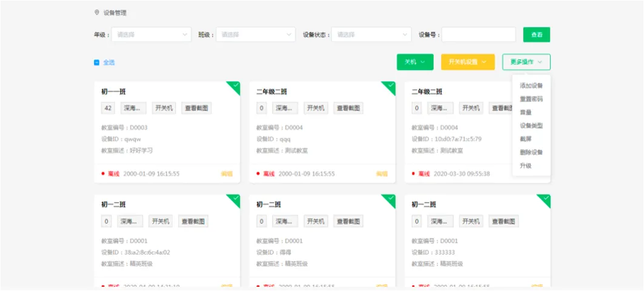This screenshot has height=291, width=644.
Task: Open 查看截图 on card qwqw
Action: pyautogui.click(x=196, y=108)
